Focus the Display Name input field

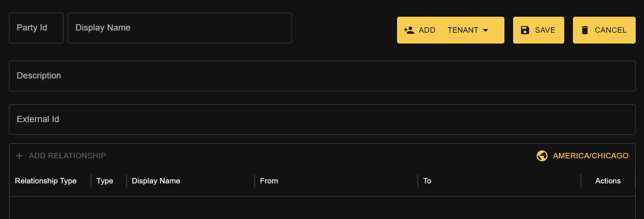point(180,28)
